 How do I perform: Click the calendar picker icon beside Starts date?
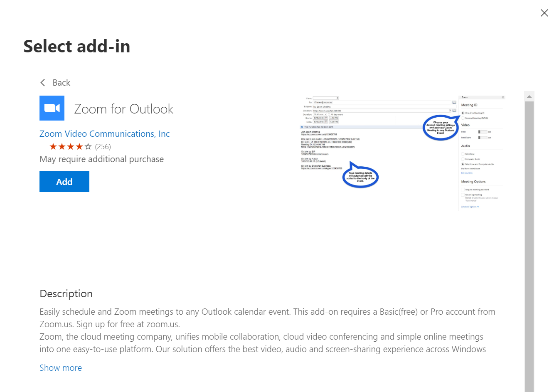[x=327, y=118]
